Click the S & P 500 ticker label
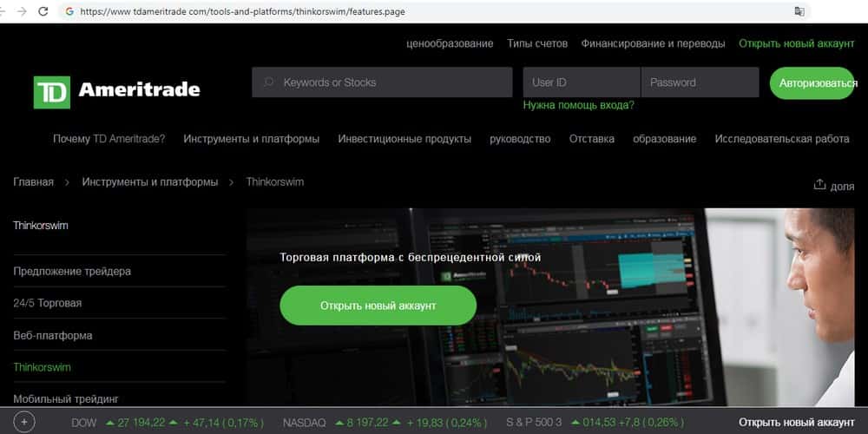 [534, 423]
